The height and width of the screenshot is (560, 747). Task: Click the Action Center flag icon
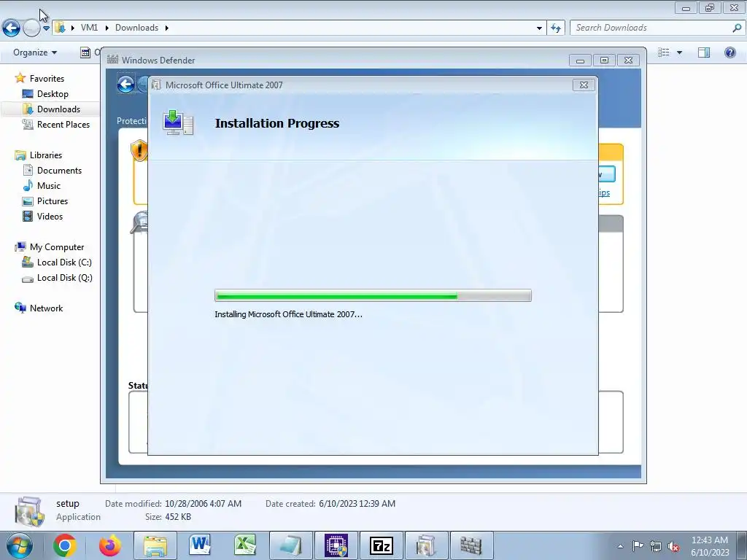(x=638, y=546)
